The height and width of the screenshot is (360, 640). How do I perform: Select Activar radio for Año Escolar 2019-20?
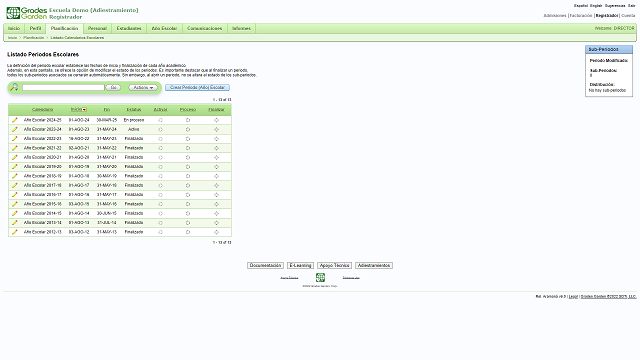(160, 167)
